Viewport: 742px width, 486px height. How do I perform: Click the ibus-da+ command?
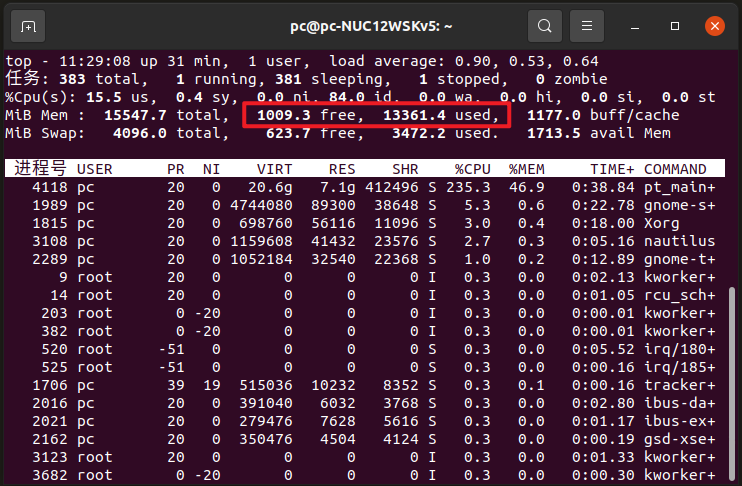coord(680,403)
